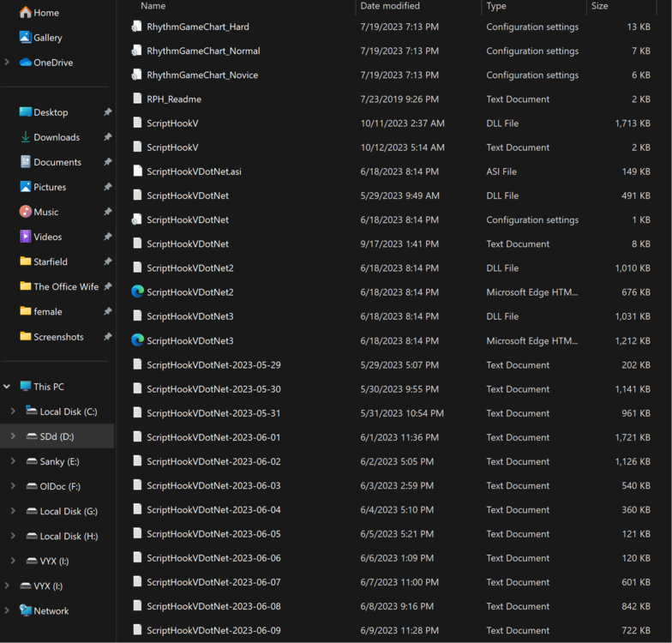Screen dimensions: 672x643
Task: Select ScriptHookV DLL file row
Action: tap(391, 123)
